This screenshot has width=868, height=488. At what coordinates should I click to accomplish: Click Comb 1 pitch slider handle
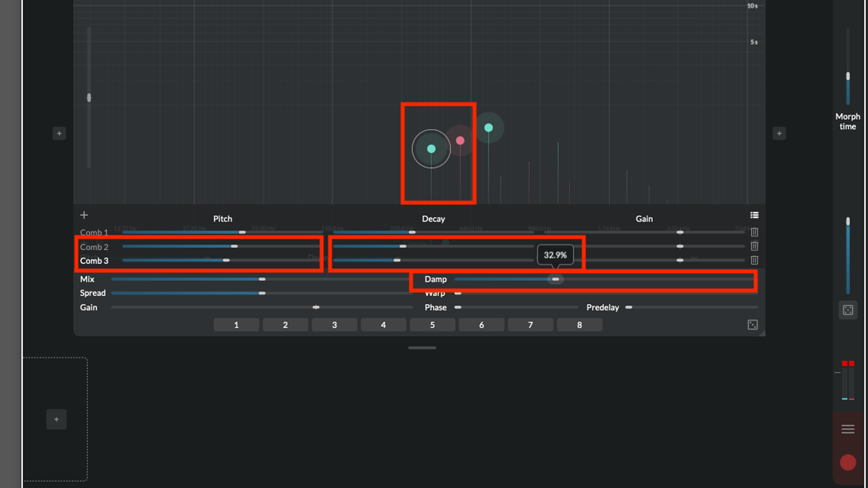(242, 232)
